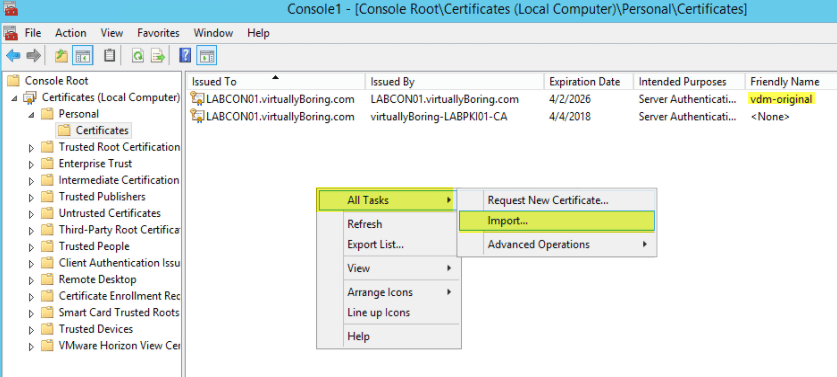Click Export List... in context menu

pyautogui.click(x=389, y=245)
